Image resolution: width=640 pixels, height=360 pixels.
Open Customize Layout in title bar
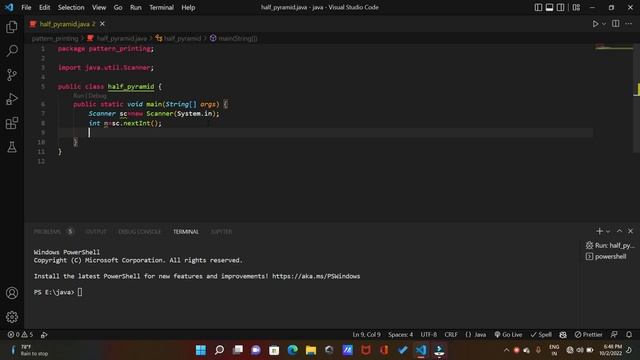click(x=576, y=7)
